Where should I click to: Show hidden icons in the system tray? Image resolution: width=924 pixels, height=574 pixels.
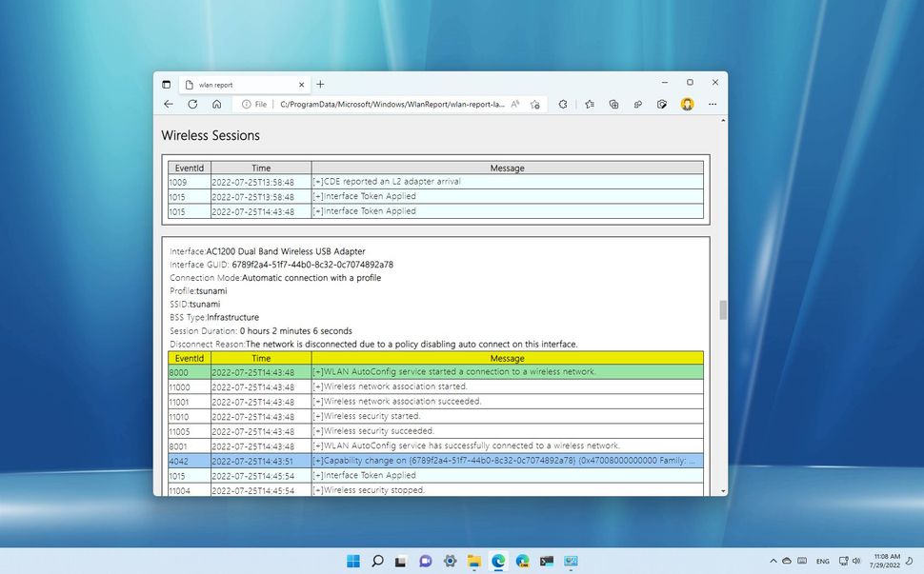(773, 562)
